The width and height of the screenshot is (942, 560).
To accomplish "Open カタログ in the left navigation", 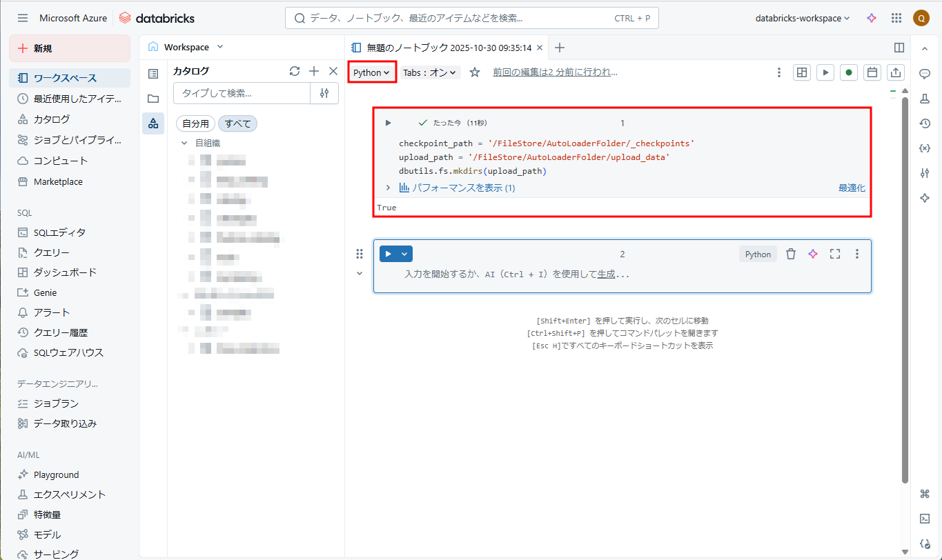I will 52,119.
